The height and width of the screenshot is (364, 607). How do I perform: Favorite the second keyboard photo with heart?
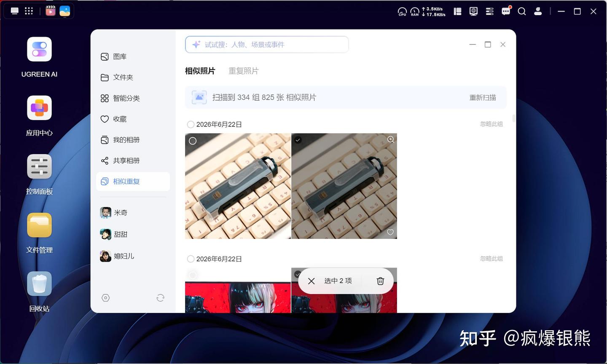point(390,232)
